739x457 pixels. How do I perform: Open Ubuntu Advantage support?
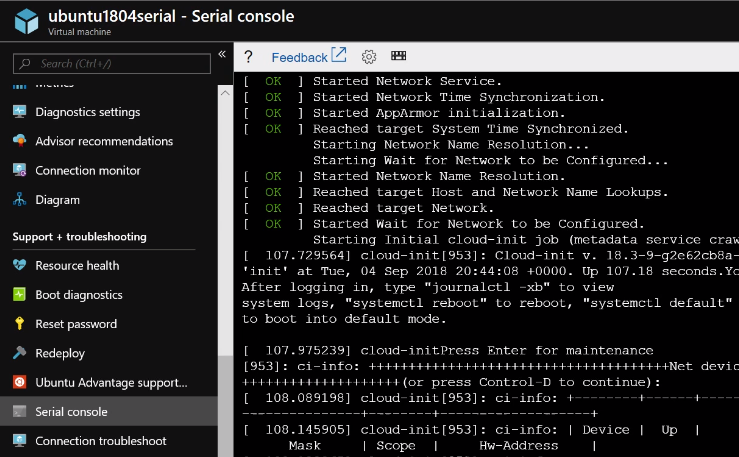(x=111, y=383)
